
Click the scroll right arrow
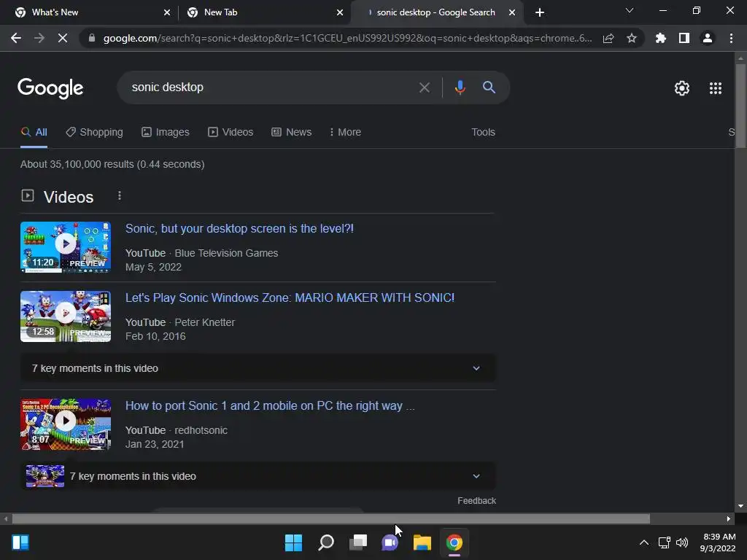tap(729, 519)
